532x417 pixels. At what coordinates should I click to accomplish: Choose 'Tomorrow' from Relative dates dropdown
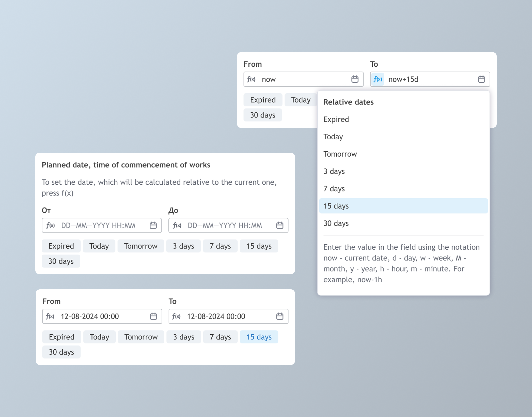(x=340, y=154)
